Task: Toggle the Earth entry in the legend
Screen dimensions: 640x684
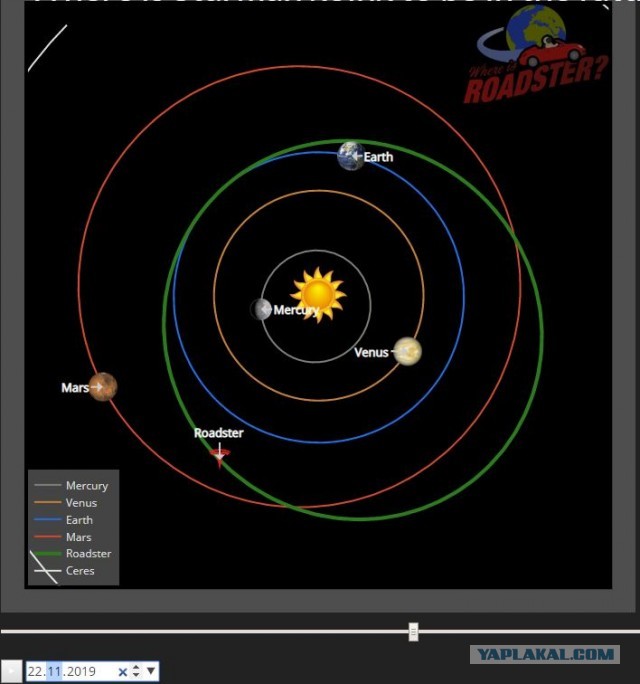Action: pyautogui.click(x=63, y=520)
